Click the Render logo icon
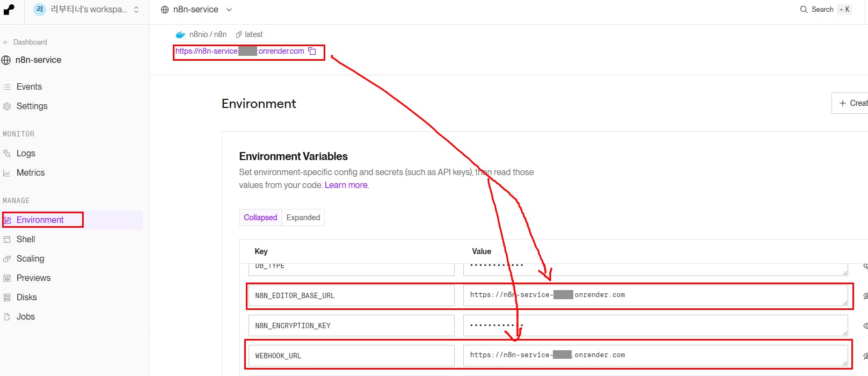Viewport: 868px width, 376px height. pyautogui.click(x=9, y=10)
